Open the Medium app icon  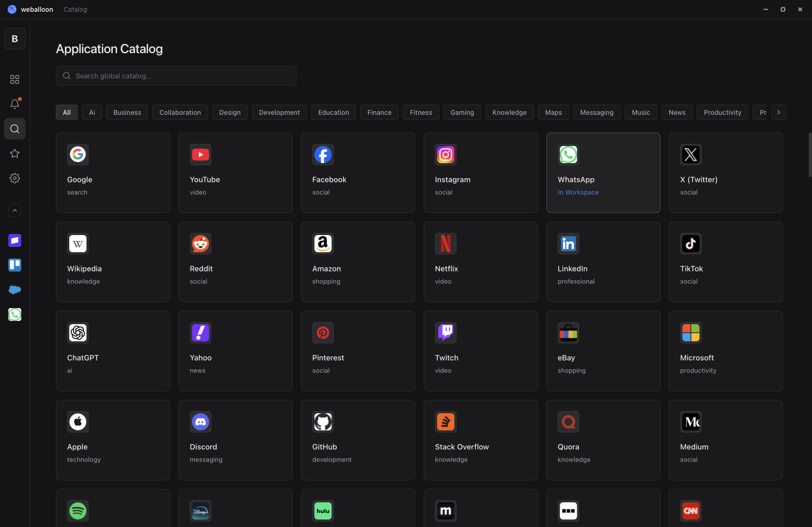691,422
